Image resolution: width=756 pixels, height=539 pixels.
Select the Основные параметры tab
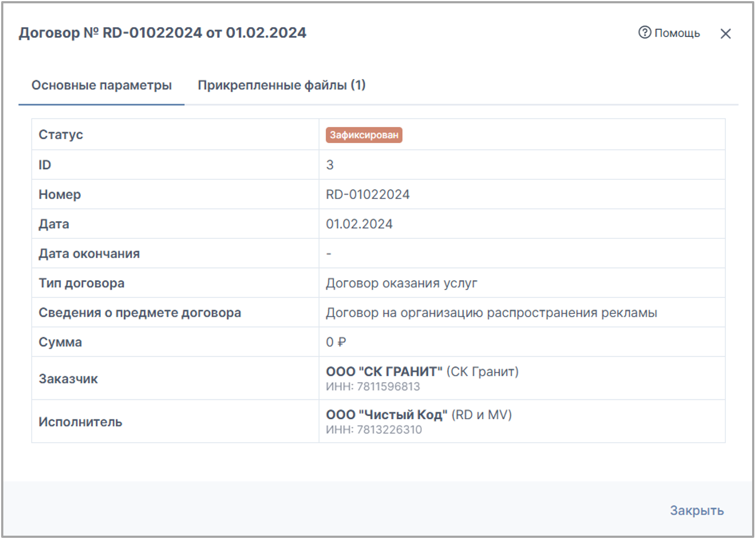coord(101,85)
